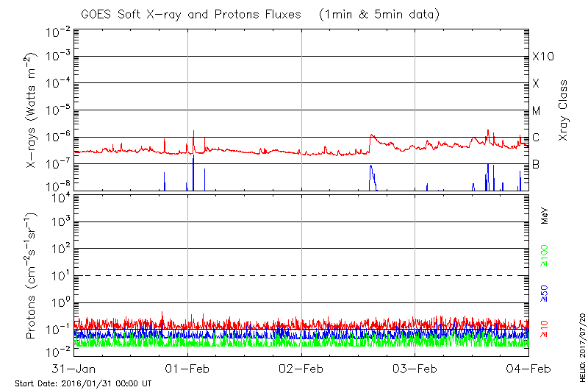
Task: Click the 'C' X-ray class label
Action: click(x=536, y=138)
